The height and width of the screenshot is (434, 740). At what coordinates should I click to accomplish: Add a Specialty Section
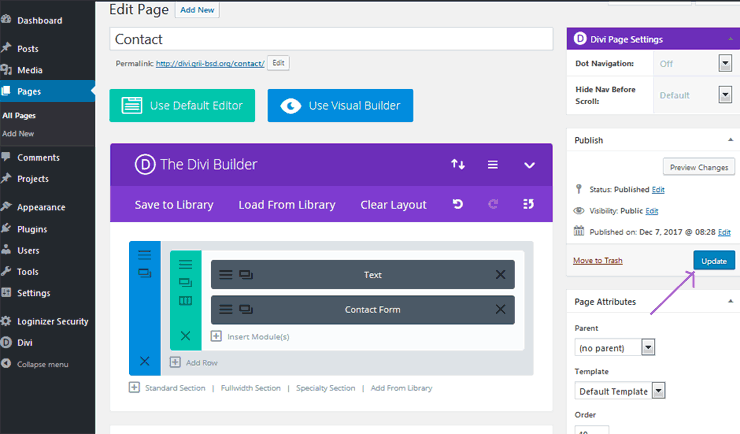tap(326, 388)
